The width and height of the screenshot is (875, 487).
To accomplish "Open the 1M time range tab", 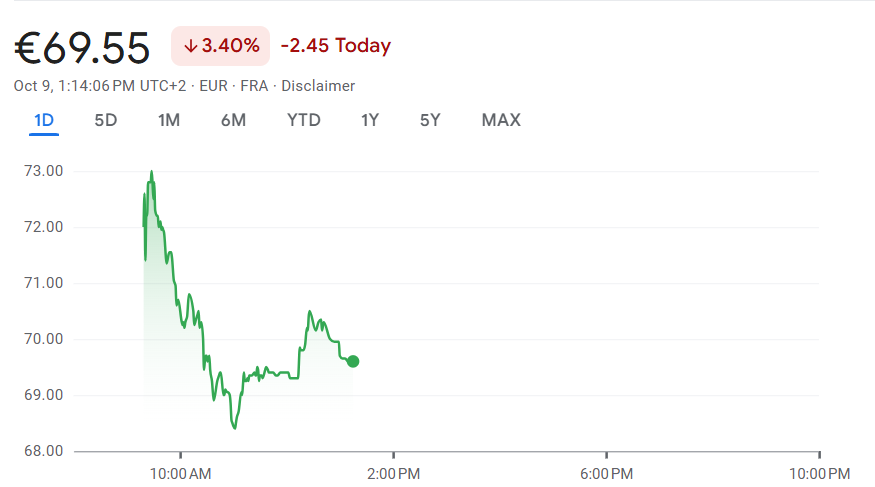I will tap(169, 121).
